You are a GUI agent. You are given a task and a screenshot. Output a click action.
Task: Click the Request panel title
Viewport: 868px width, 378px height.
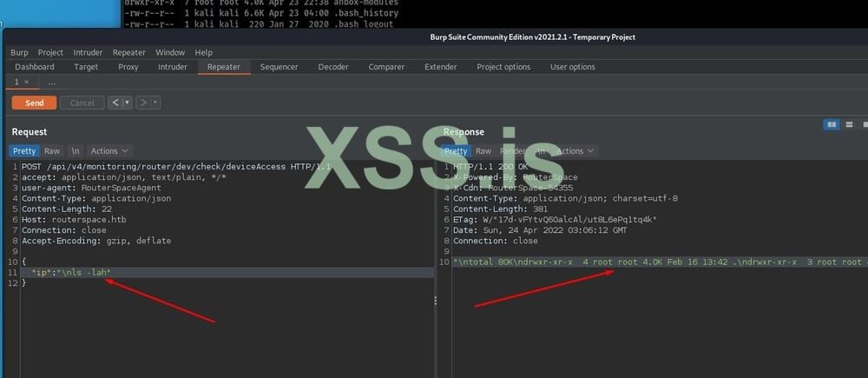click(x=30, y=132)
